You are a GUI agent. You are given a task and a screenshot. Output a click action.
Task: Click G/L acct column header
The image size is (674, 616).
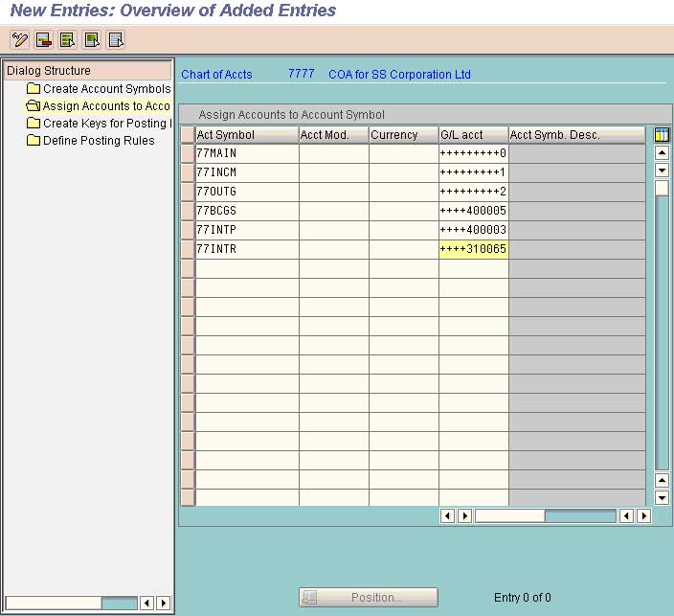click(473, 135)
